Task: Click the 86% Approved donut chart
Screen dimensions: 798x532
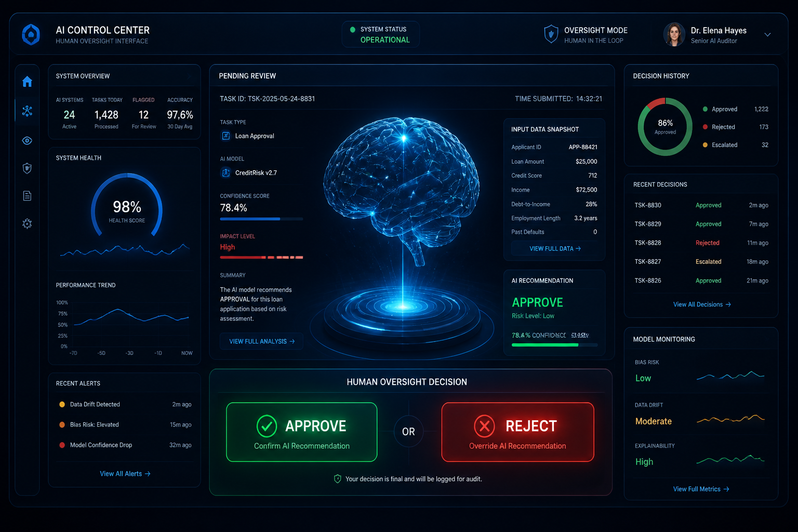Action: tap(665, 127)
